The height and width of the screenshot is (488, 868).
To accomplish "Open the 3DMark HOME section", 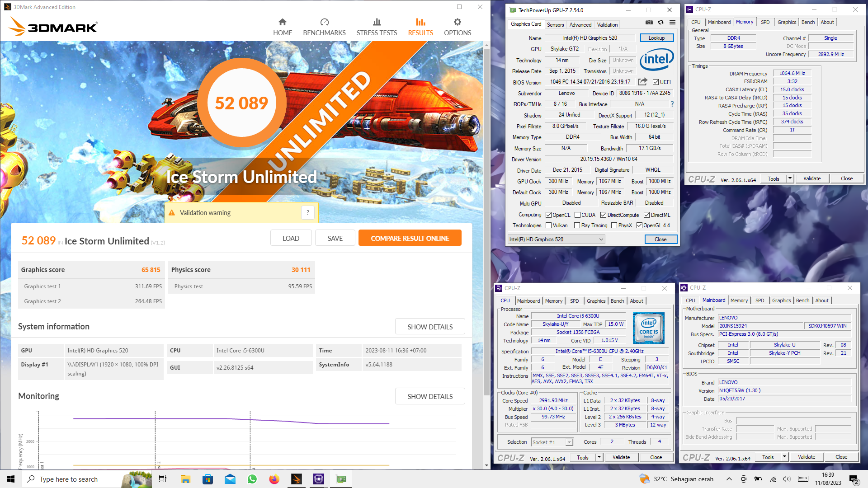I will pyautogui.click(x=282, y=27).
